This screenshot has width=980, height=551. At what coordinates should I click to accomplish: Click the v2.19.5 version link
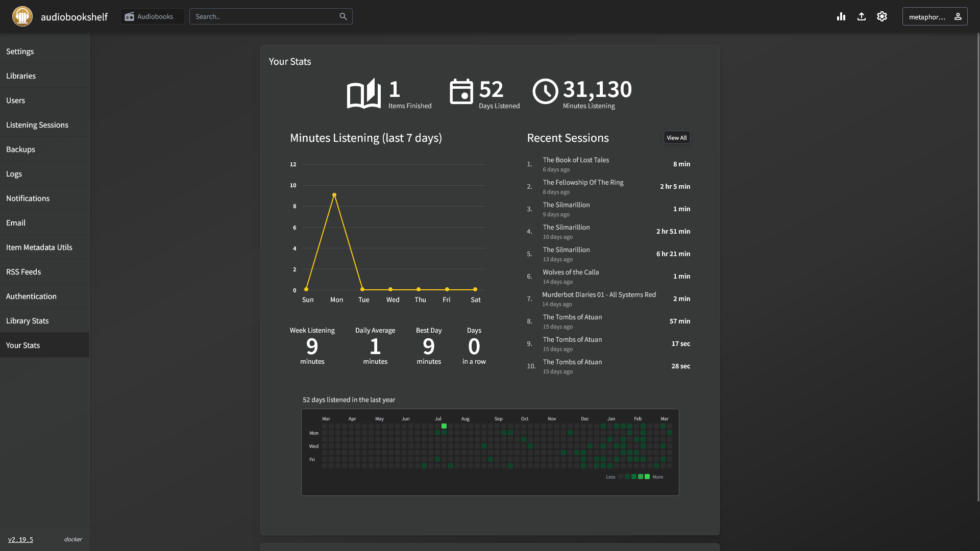[x=20, y=539]
